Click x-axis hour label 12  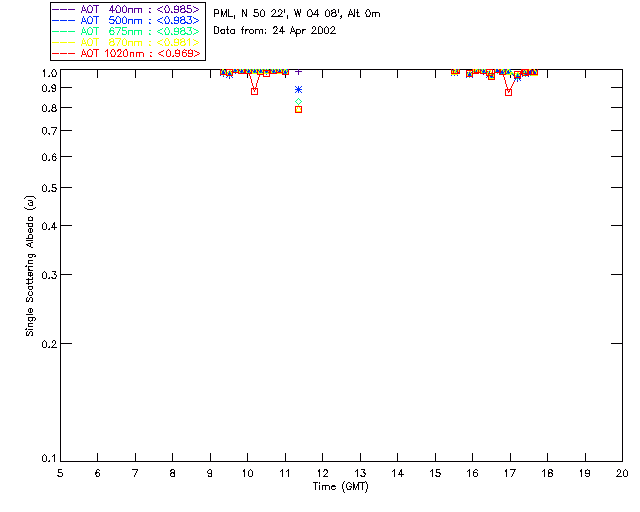tap(322, 473)
